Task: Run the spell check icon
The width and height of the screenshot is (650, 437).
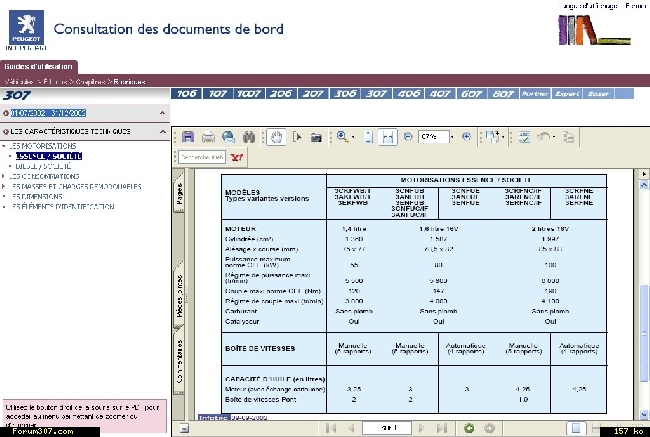Action: click(x=524, y=137)
